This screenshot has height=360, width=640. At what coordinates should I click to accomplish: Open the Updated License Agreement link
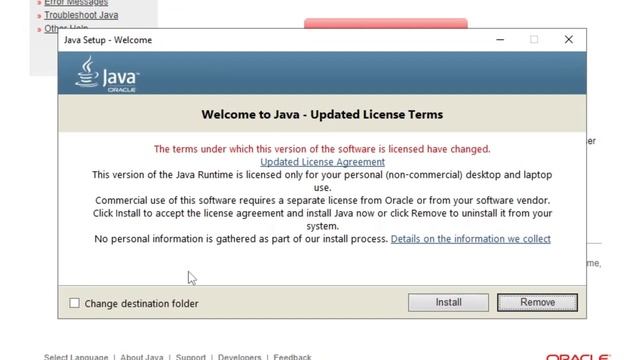coord(322,162)
